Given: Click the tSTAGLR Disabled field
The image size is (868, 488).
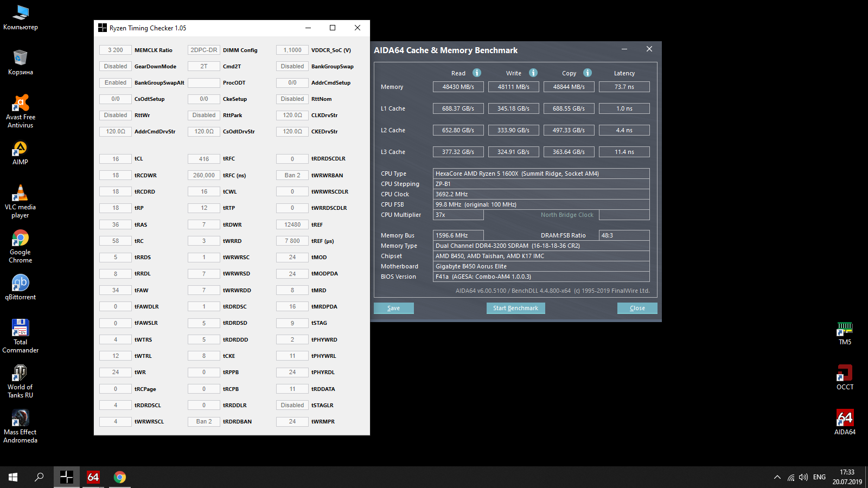Looking at the screenshot, I should pos(292,405).
